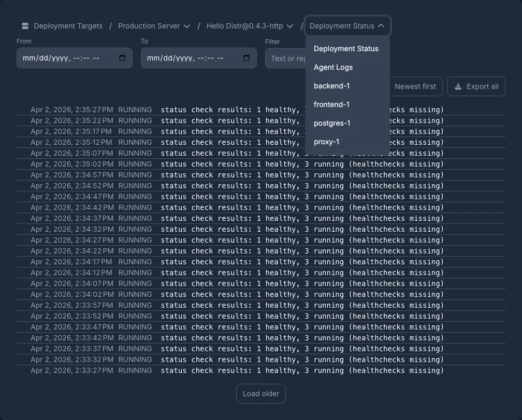Screen dimensions: 522x420
Task: Click the Filter text or regex field
Action: (x=286, y=58)
